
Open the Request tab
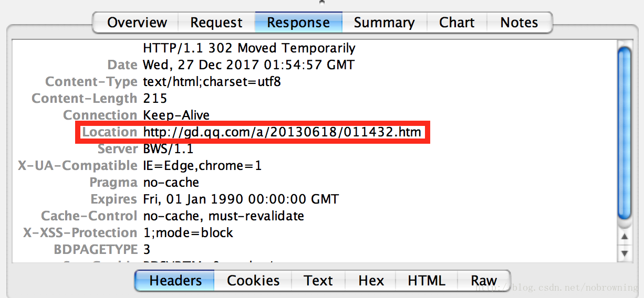click(x=216, y=23)
